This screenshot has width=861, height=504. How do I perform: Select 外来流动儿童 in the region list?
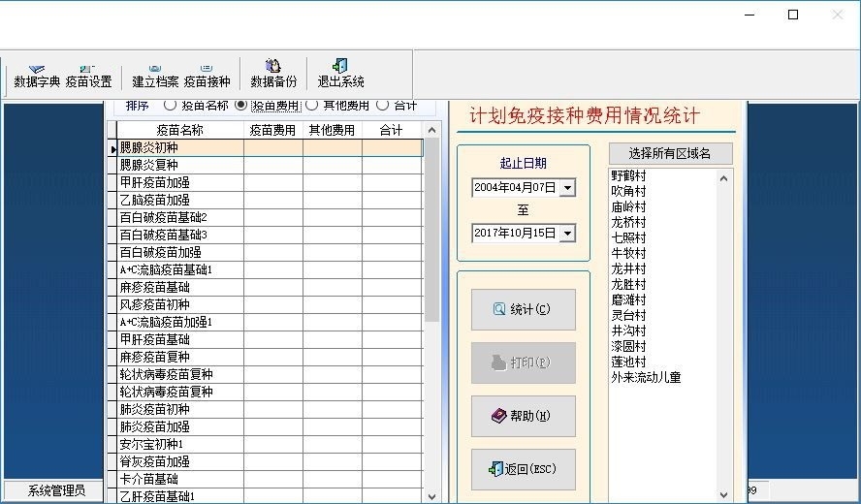point(646,377)
